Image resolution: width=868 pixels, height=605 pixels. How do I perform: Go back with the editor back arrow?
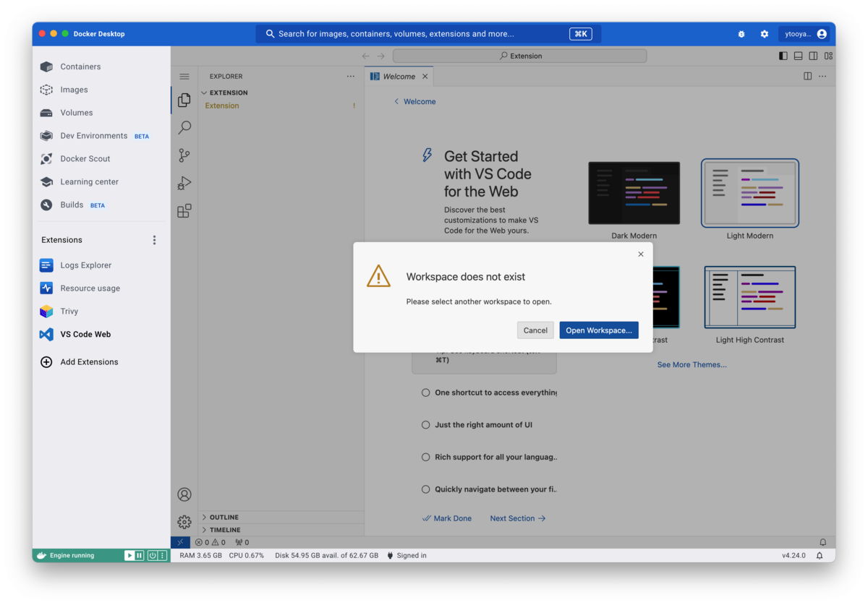click(366, 56)
